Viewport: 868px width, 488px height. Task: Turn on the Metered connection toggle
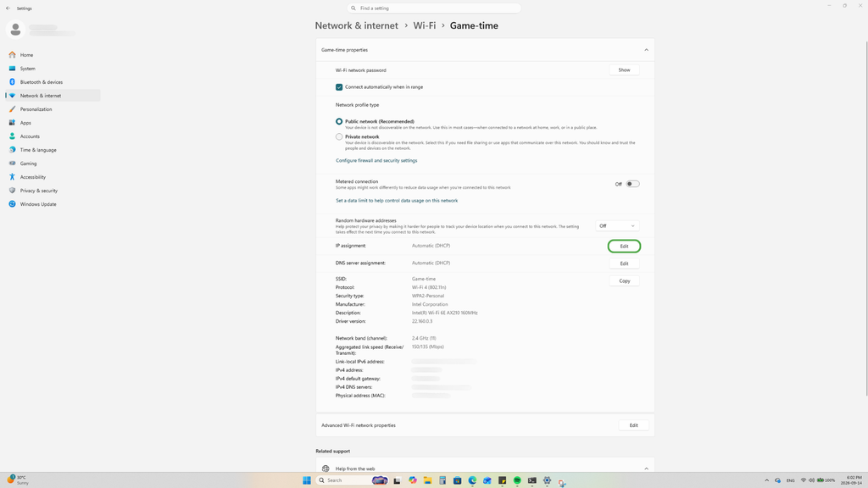click(632, 184)
